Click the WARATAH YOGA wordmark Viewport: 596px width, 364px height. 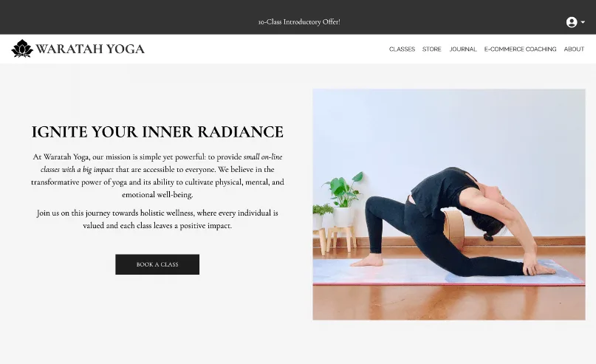pyautogui.click(x=90, y=49)
